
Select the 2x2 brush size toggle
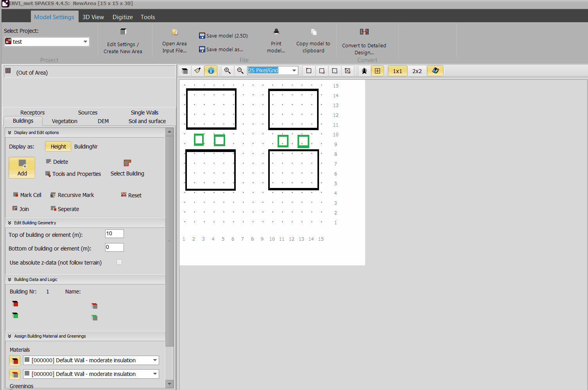(x=417, y=71)
